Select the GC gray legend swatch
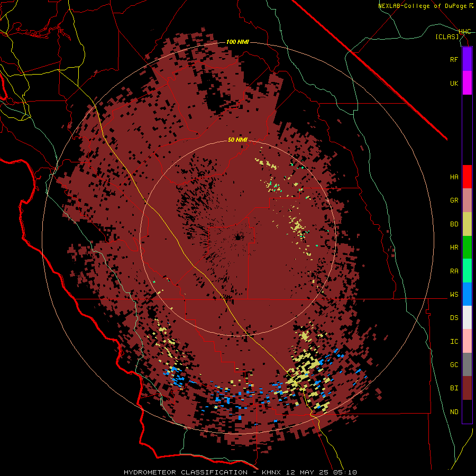The image size is (476, 476). (x=467, y=364)
